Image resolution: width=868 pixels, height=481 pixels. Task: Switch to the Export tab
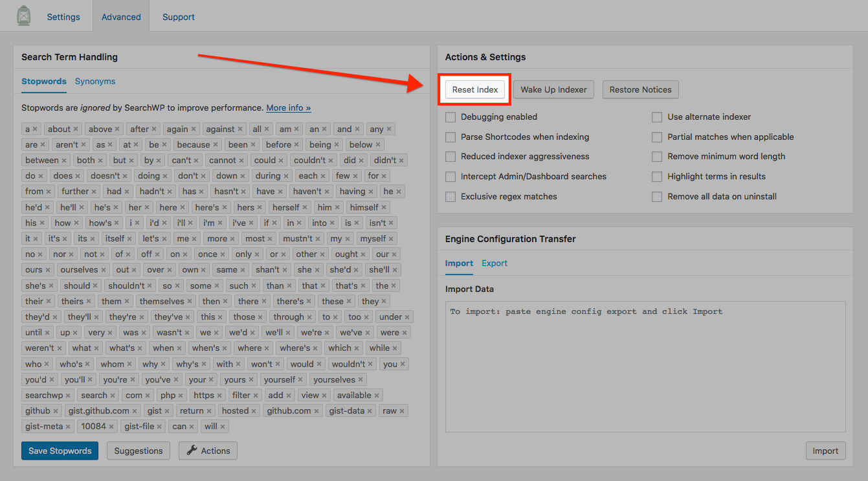coord(494,263)
